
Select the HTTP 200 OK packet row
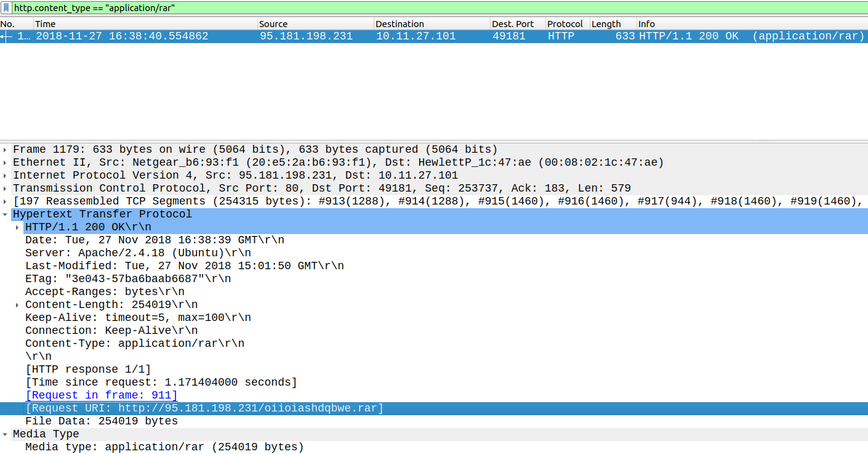pyautogui.click(x=431, y=36)
